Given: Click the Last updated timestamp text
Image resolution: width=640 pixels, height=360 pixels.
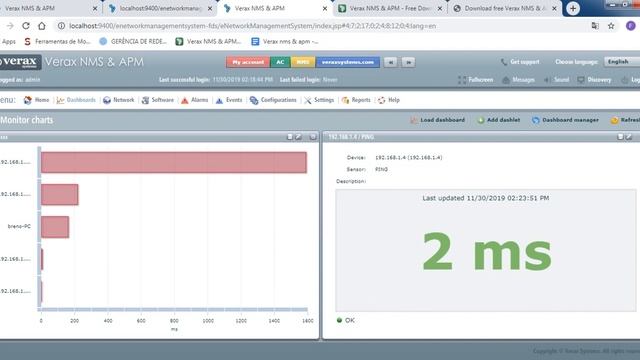Looking at the screenshot, I should point(486,198).
